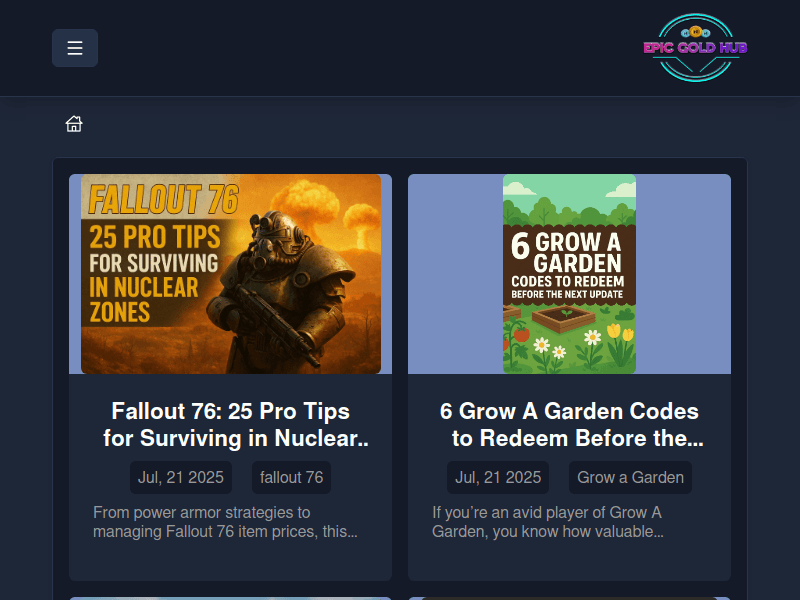Select the 'Grow a Garden' tag badge
The height and width of the screenshot is (600, 800).
(630, 477)
